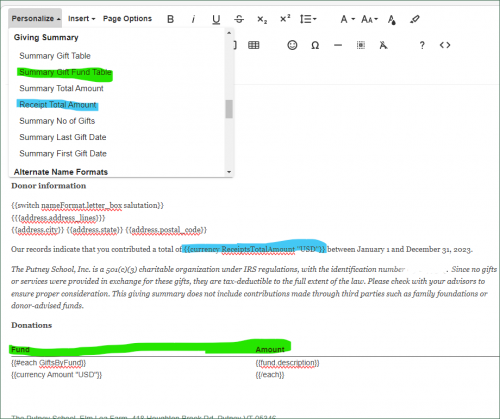Apply italic formatting

(x=193, y=19)
